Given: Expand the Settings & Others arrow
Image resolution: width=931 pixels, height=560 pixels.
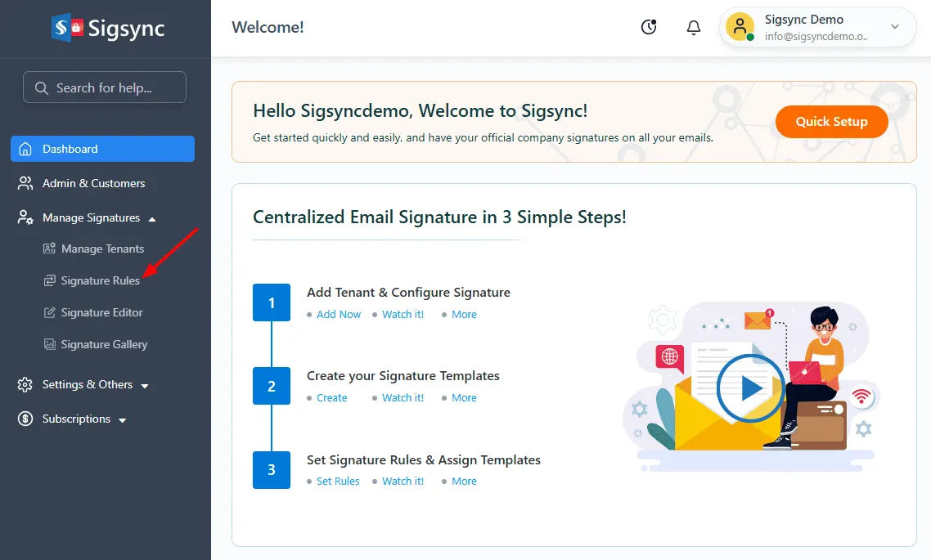Looking at the screenshot, I should [144, 386].
